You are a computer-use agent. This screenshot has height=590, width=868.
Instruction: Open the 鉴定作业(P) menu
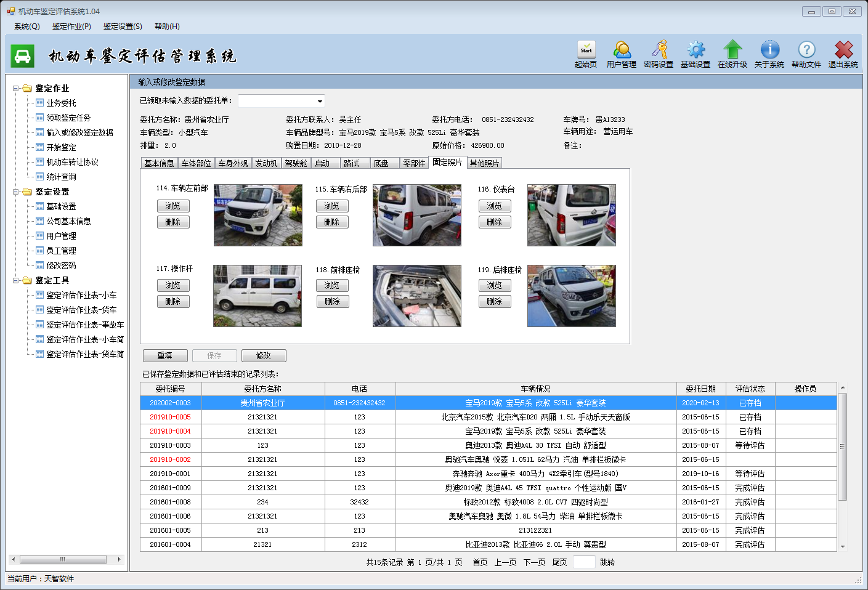(x=71, y=26)
